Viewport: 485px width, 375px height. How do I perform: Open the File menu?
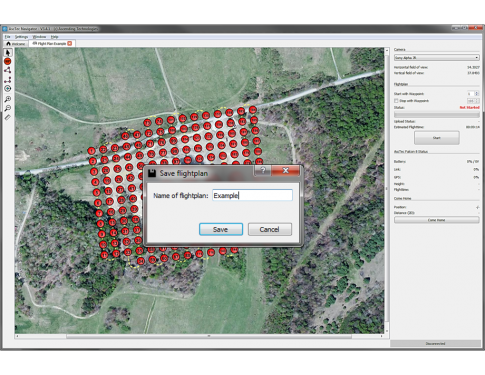click(x=7, y=37)
